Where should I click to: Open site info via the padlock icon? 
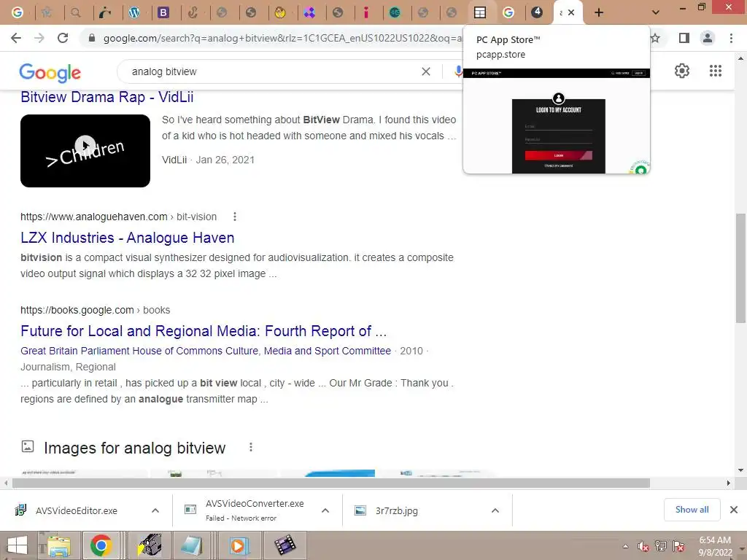tap(92, 38)
